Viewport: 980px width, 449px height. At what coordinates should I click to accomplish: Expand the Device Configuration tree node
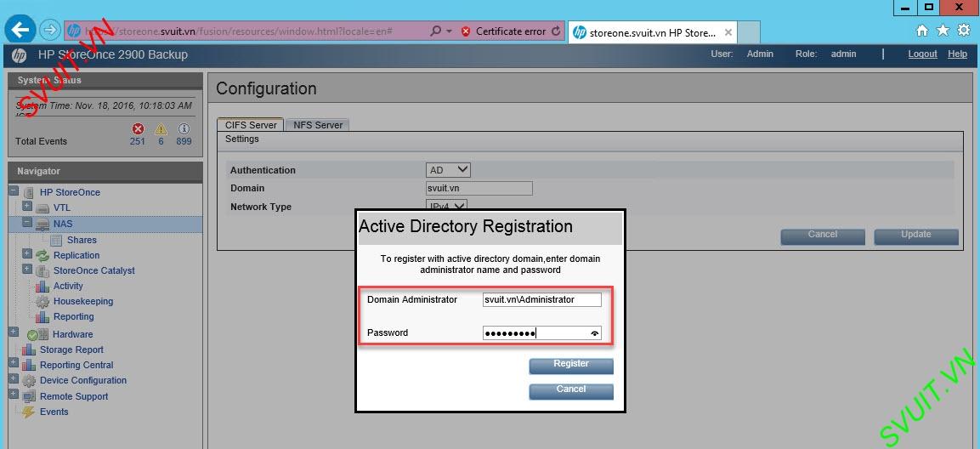pyautogui.click(x=14, y=378)
